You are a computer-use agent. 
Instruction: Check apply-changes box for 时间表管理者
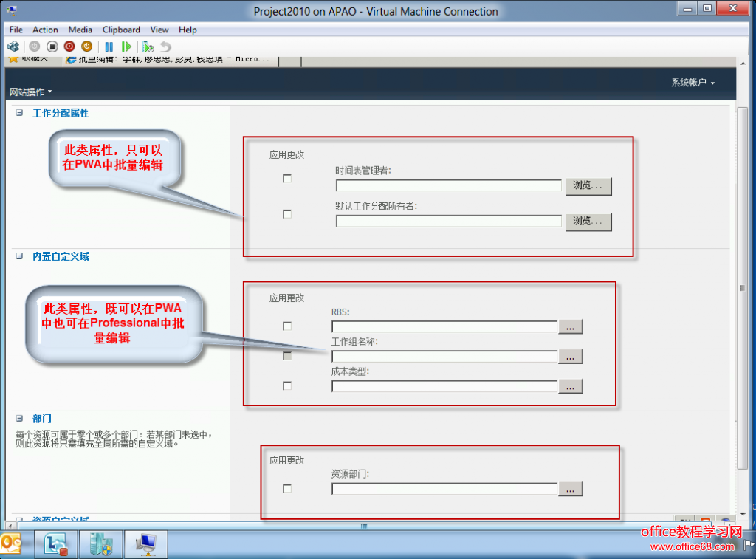[287, 179]
